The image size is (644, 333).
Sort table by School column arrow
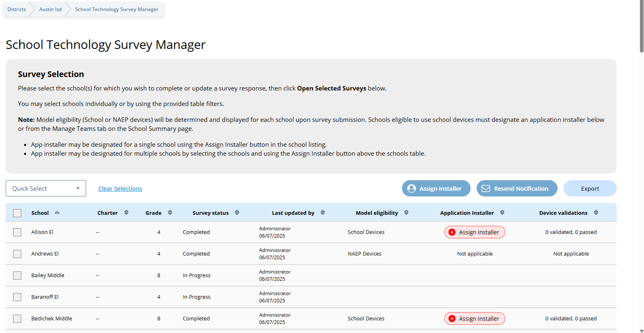(57, 213)
